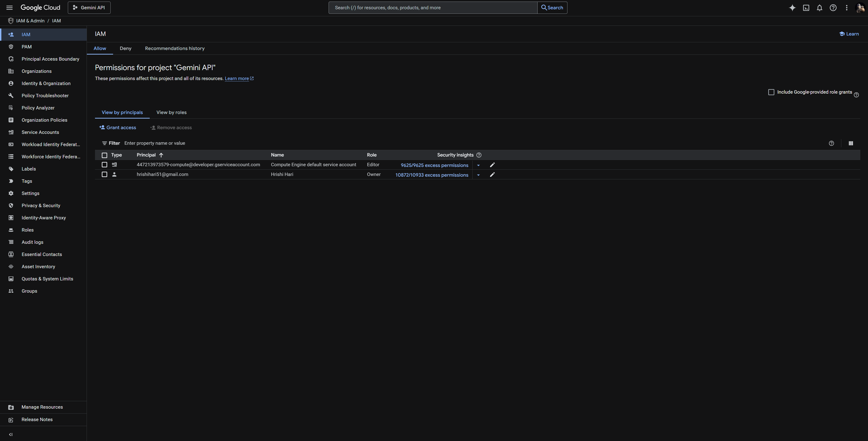Open 10872/10933 excess permissions link
This screenshot has height=441, width=868.
tap(432, 175)
